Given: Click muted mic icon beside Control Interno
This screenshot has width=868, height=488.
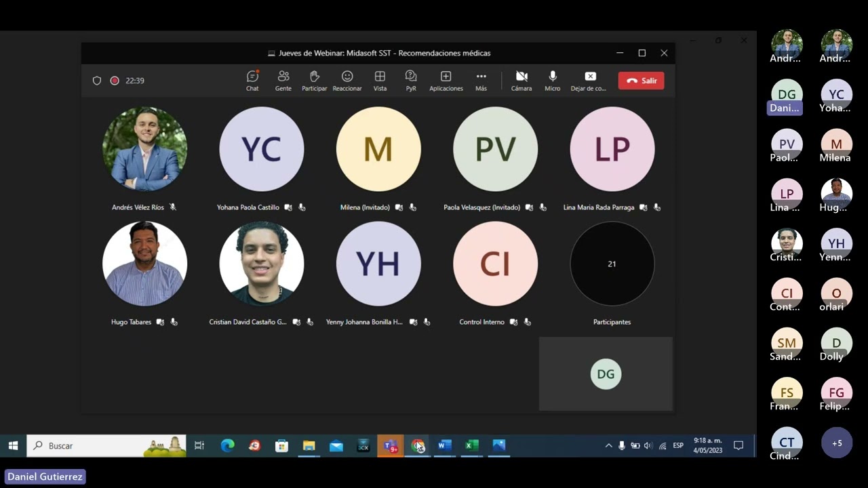Looking at the screenshot, I should click(x=527, y=322).
